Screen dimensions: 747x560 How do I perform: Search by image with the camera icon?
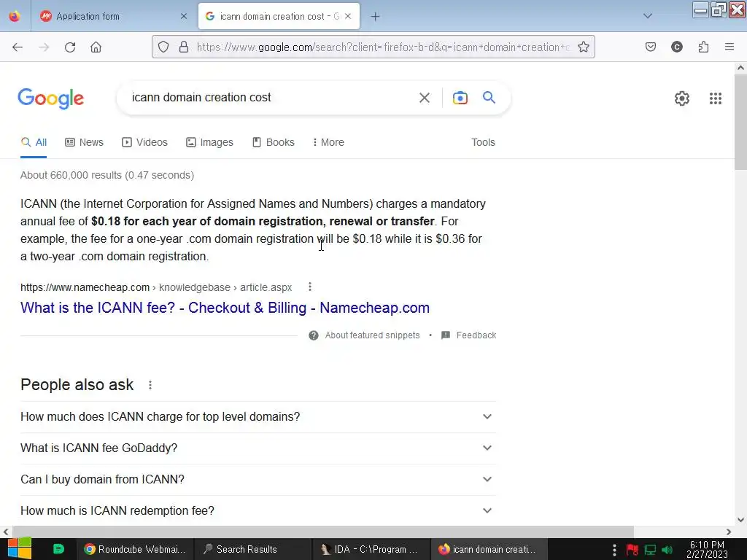[x=460, y=98]
